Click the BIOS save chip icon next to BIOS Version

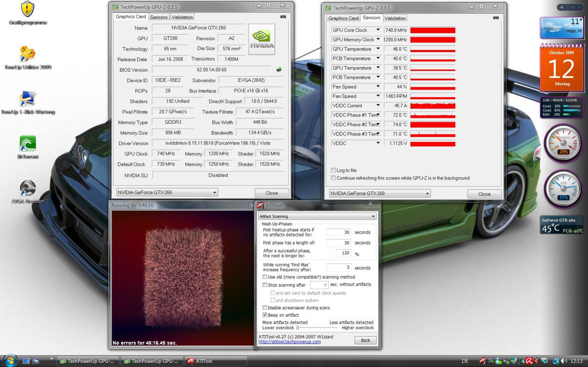[279, 70]
